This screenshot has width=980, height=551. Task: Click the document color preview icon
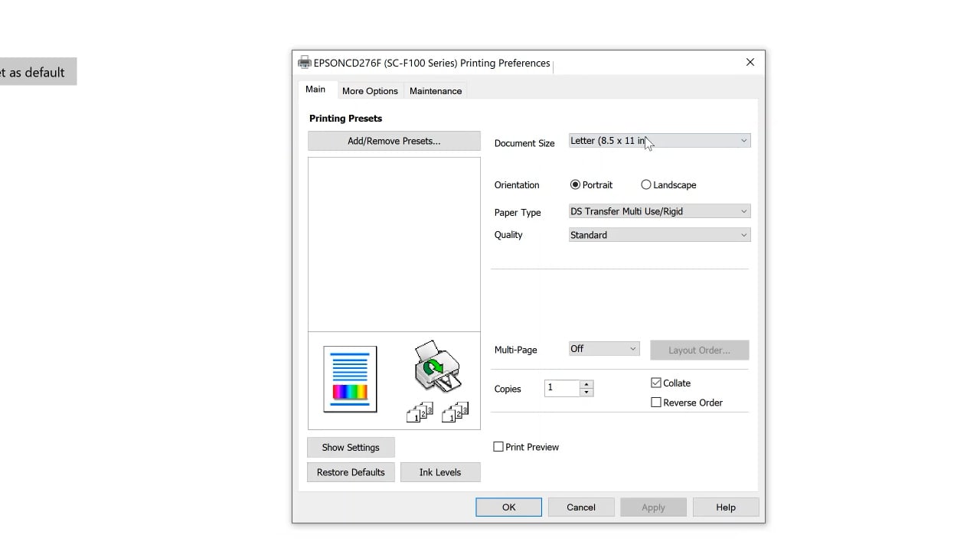pyautogui.click(x=350, y=379)
